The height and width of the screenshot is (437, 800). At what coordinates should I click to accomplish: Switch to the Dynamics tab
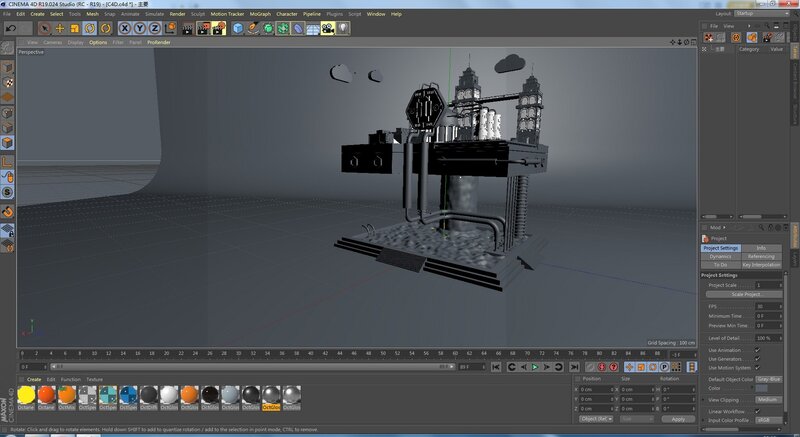[x=720, y=256]
